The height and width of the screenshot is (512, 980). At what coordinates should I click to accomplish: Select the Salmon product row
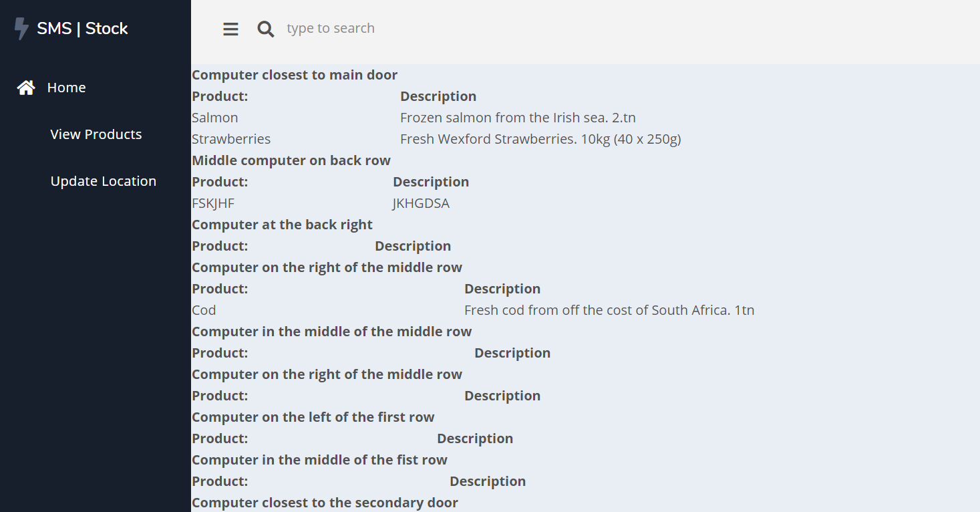(x=215, y=118)
